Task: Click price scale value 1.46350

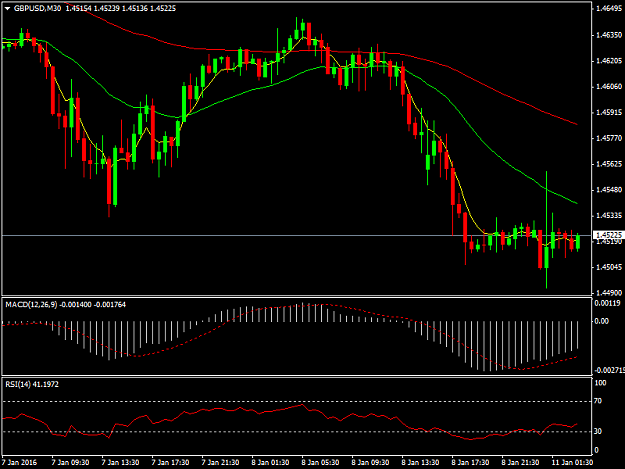Action: pos(608,35)
